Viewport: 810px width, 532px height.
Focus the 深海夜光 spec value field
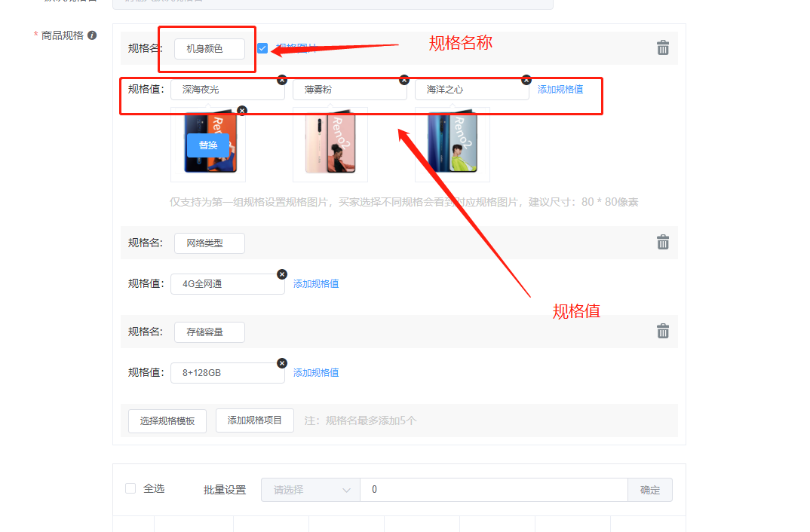point(227,89)
